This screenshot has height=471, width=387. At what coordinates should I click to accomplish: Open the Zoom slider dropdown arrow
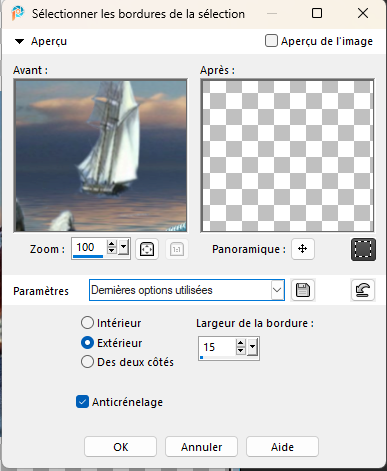(x=124, y=247)
